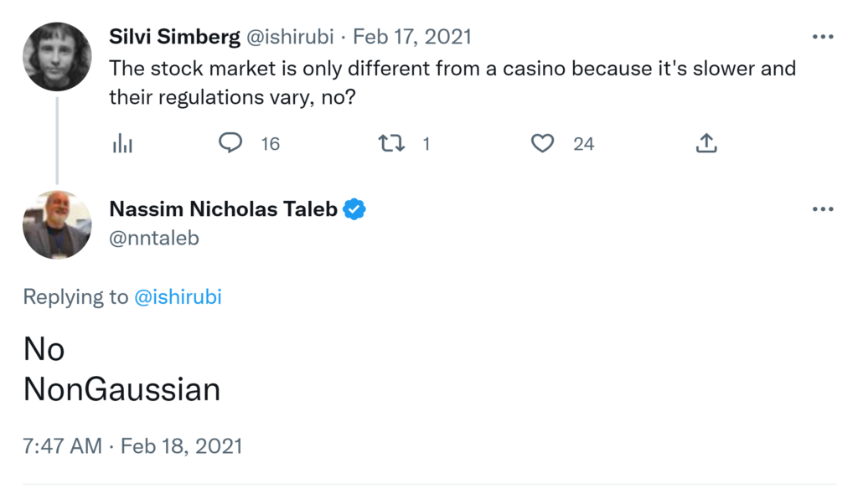This screenshot has height=504, width=858.
Task: Open the @nntaleb handle link
Action: (154, 239)
